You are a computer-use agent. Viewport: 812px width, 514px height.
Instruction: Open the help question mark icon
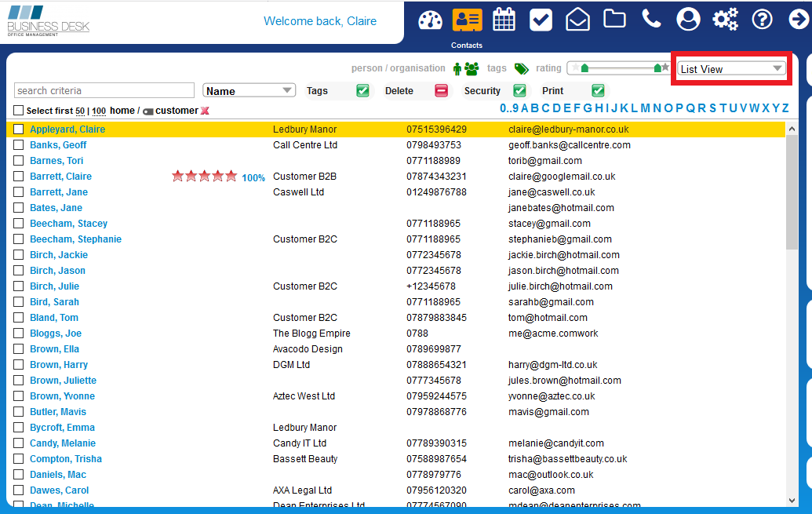point(763,20)
